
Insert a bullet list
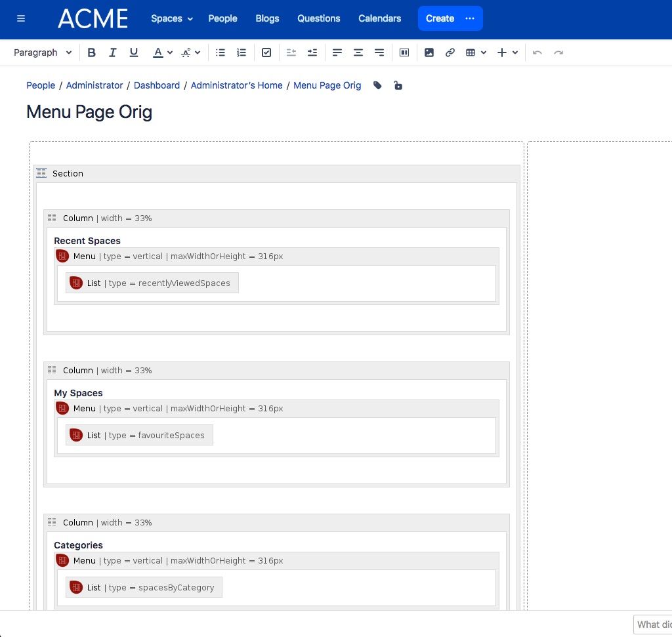(220, 52)
